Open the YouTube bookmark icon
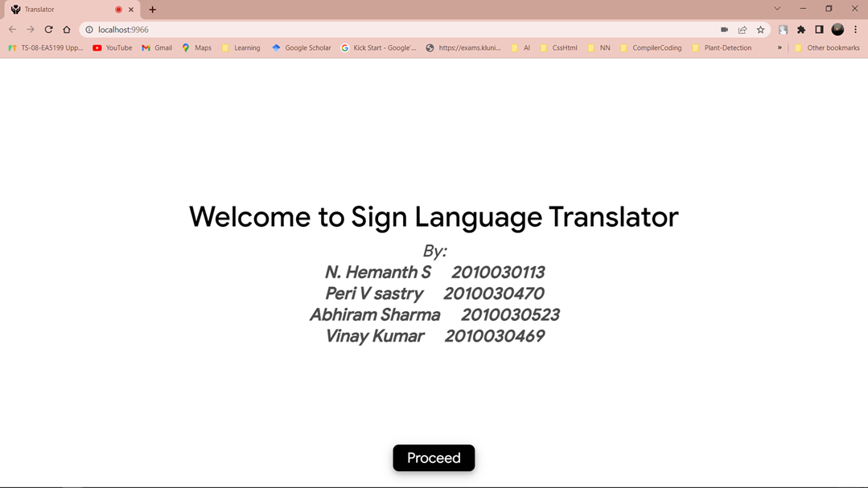 97,47
